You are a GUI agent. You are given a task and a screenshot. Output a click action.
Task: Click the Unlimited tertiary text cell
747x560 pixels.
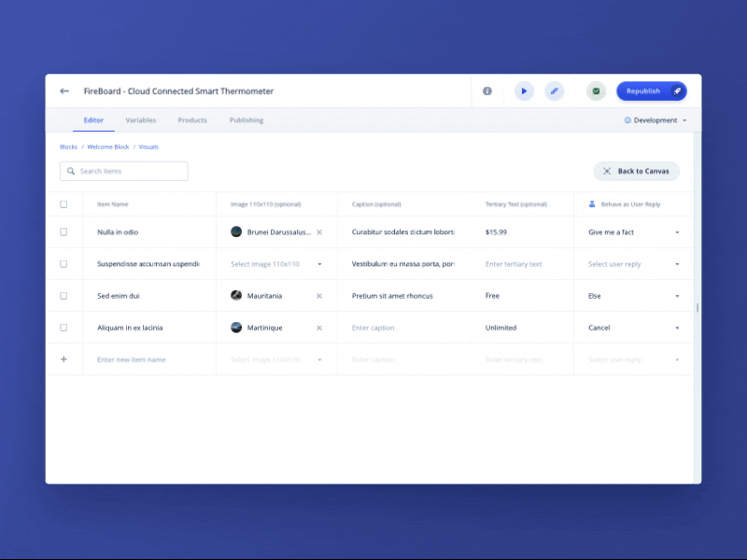[x=500, y=328]
